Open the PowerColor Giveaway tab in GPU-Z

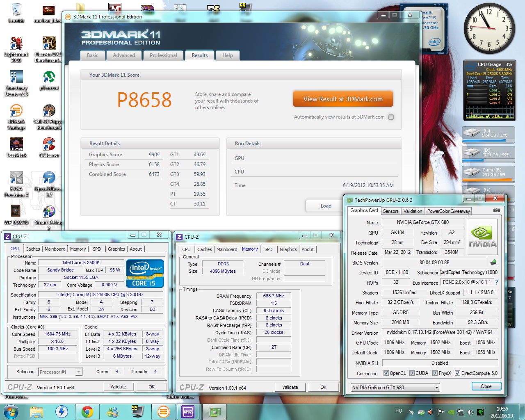[448, 211]
